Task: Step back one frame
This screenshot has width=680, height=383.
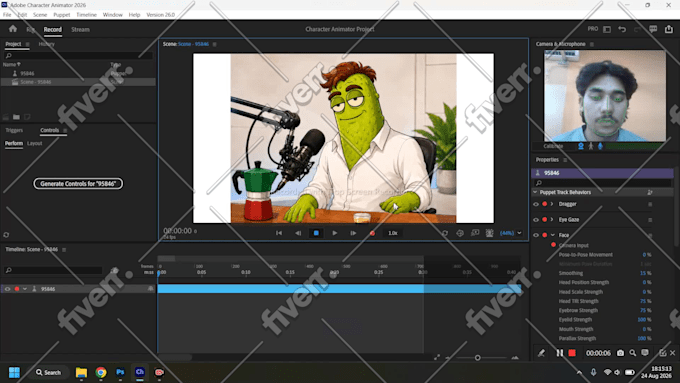Action: 298,233
